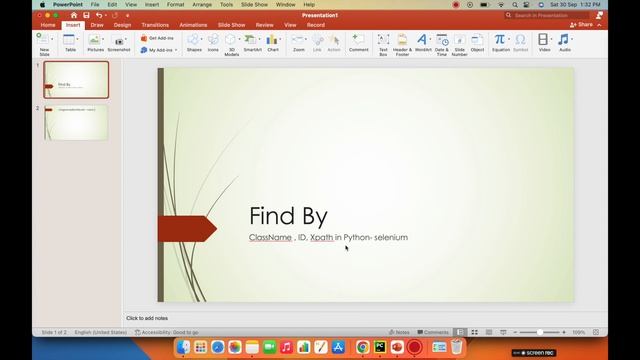Expand the Undo history dropdown arrow
This screenshot has width=640, height=360.
(106, 16)
